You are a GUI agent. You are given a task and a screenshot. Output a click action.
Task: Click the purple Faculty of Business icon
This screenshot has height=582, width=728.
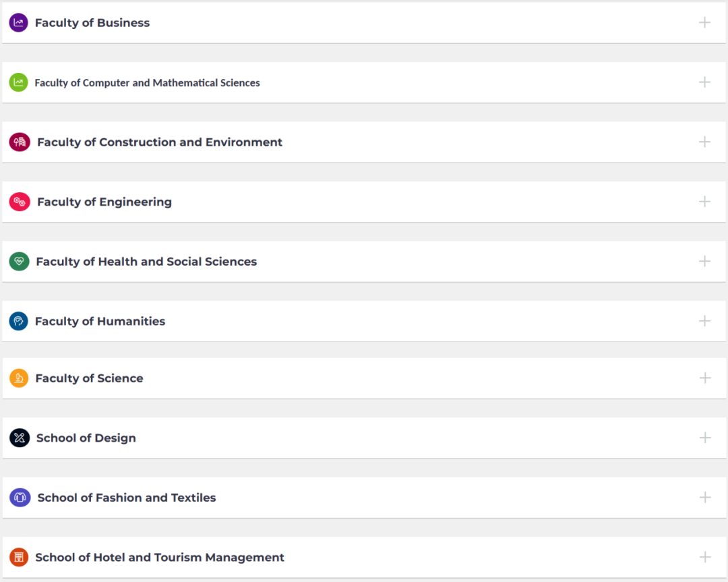[x=19, y=23]
